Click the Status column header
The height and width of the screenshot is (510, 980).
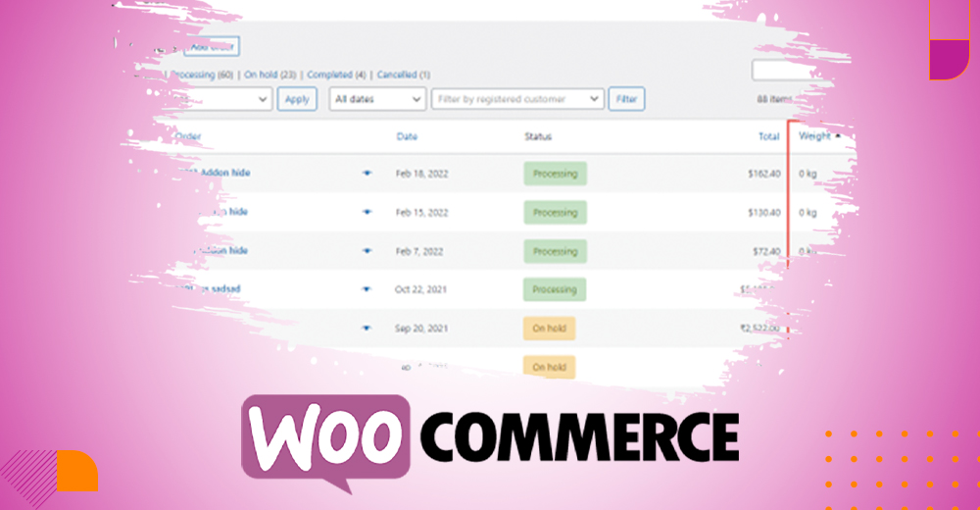538,136
